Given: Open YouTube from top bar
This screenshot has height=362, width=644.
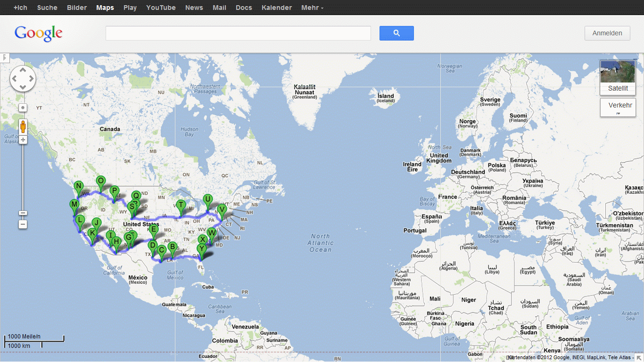Looking at the screenshot, I should coord(161,8).
